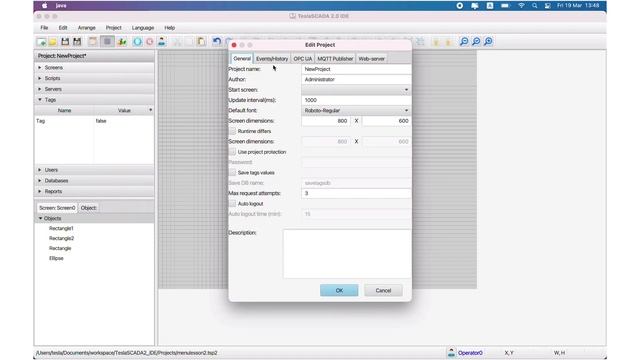The height and width of the screenshot is (360, 640).
Task: Open the File menu
Action: click(x=44, y=28)
